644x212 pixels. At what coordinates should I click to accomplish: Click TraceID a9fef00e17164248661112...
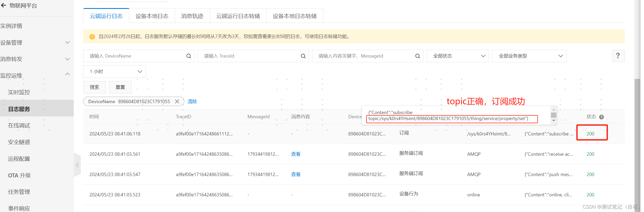pos(204,134)
